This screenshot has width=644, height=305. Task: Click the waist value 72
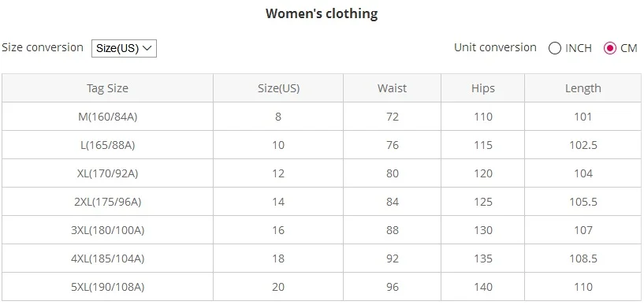coord(393,117)
